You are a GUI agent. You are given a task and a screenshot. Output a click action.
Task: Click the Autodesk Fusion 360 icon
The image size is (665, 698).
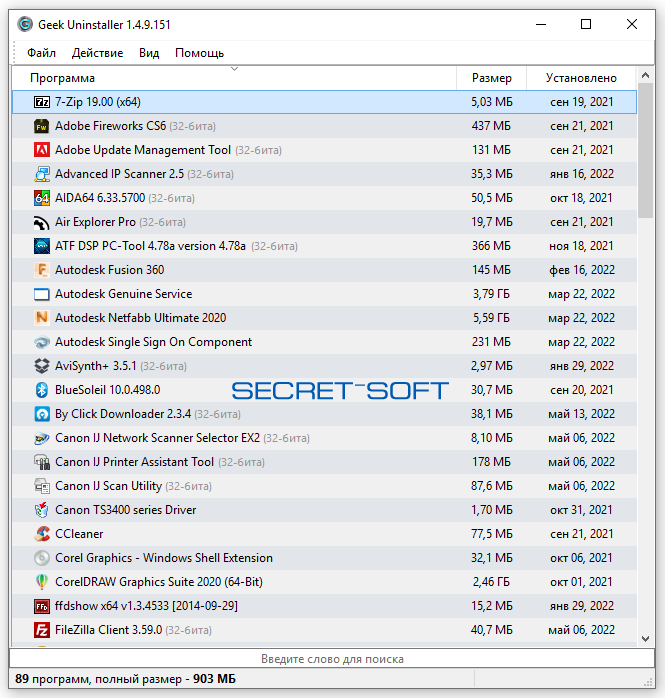(42, 270)
